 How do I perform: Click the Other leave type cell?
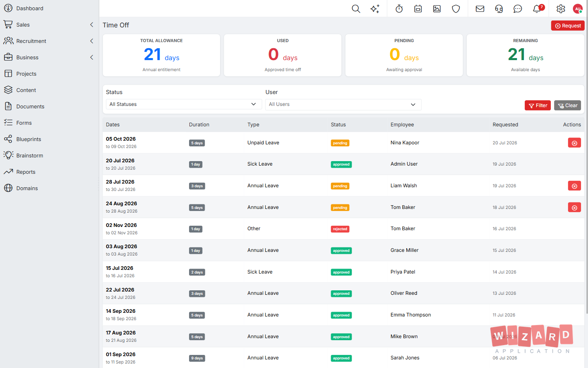pyautogui.click(x=254, y=229)
